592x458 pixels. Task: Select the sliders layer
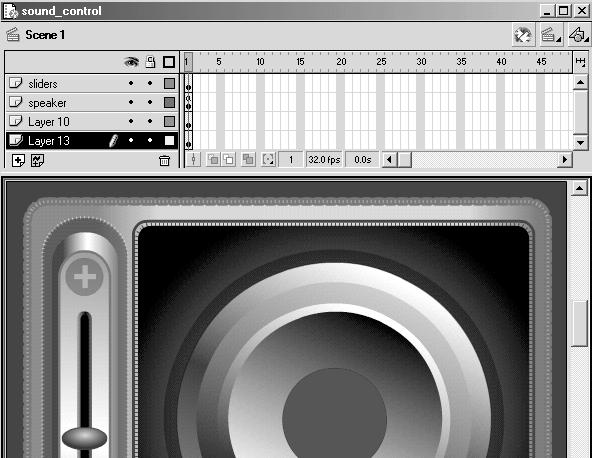point(92,83)
